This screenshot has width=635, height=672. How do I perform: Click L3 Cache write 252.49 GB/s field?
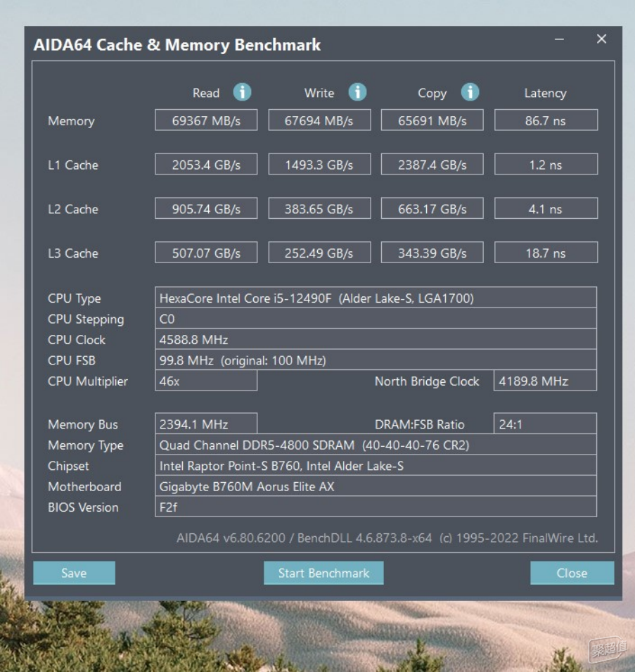319,253
